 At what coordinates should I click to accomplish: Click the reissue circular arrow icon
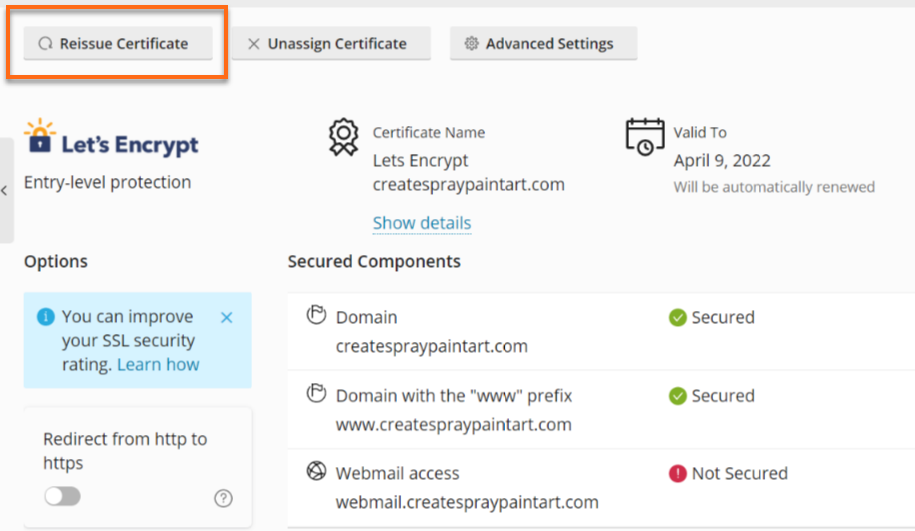[x=46, y=44]
